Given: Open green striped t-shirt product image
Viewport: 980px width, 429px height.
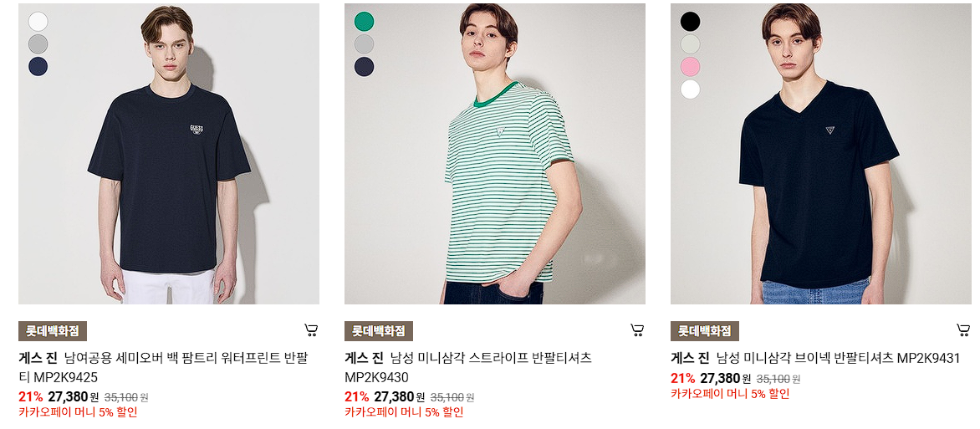Looking at the screenshot, I should tap(495, 154).
